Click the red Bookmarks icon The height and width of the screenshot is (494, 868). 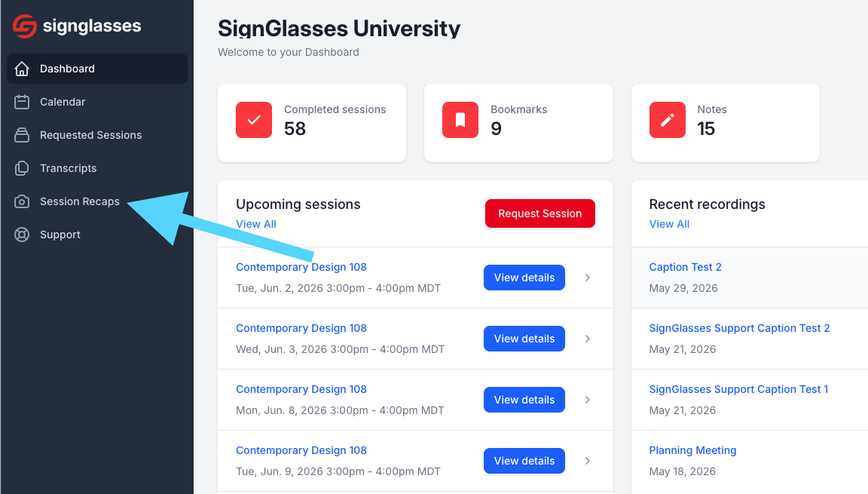pos(460,120)
